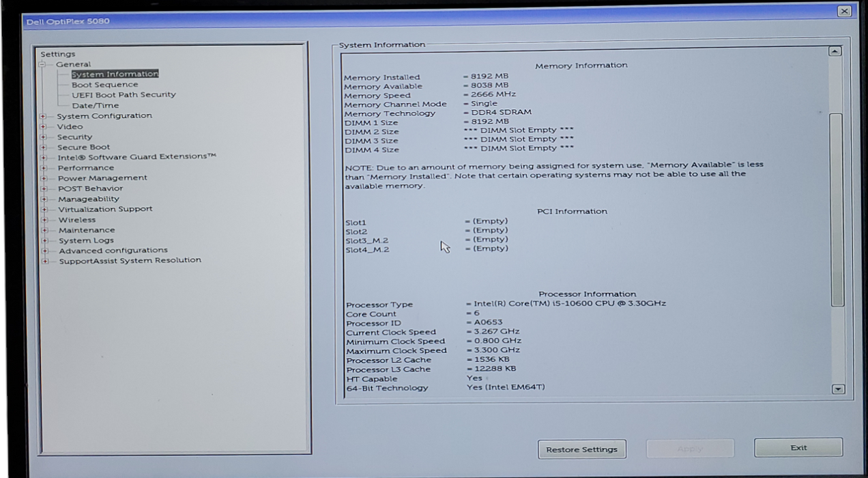The width and height of the screenshot is (868, 478).
Task: Open Boot Sequence settings
Action: 104,85
